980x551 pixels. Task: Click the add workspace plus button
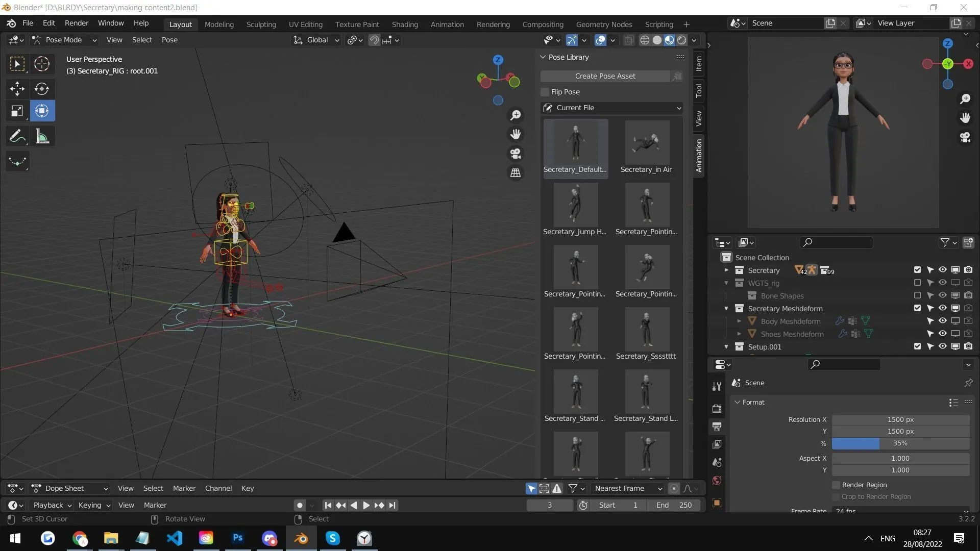(x=687, y=24)
